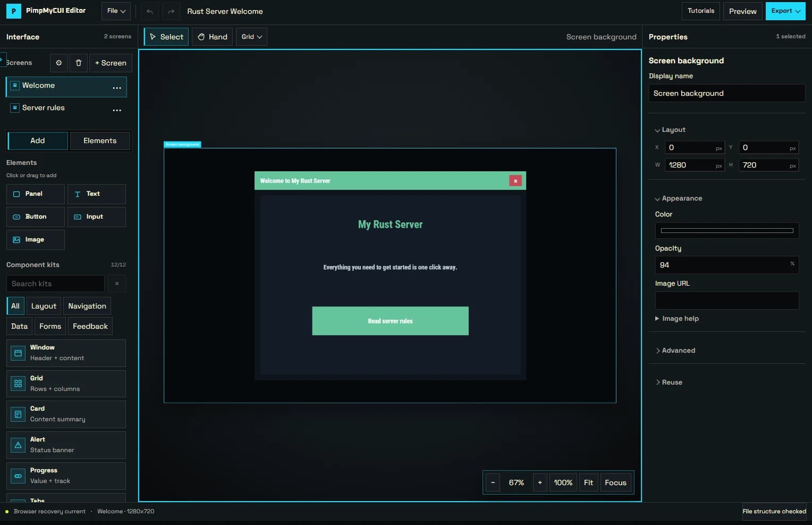Click the Preview button
The width and height of the screenshot is (812, 525).
pyautogui.click(x=743, y=11)
